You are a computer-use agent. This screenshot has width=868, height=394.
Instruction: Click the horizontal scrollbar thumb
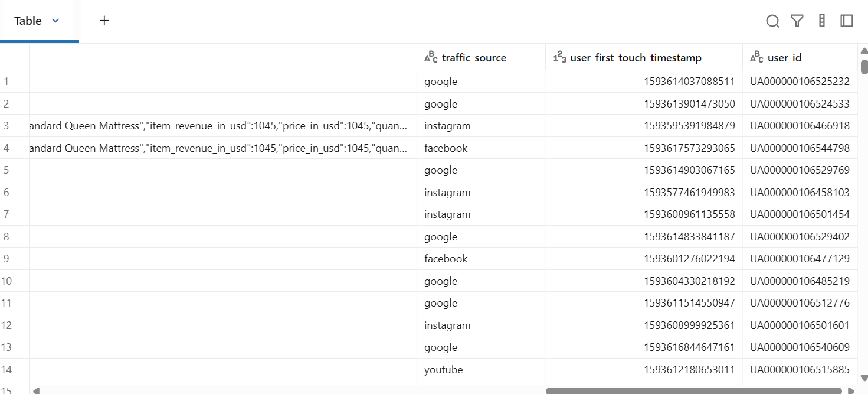coord(693,390)
